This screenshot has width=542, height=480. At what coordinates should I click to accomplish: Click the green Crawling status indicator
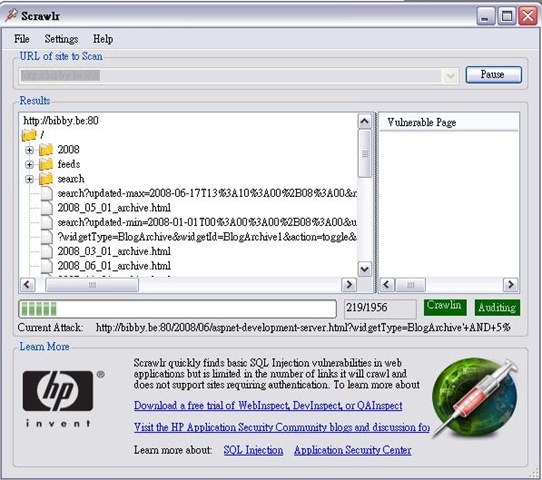pyautogui.click(x=445, y=307)
